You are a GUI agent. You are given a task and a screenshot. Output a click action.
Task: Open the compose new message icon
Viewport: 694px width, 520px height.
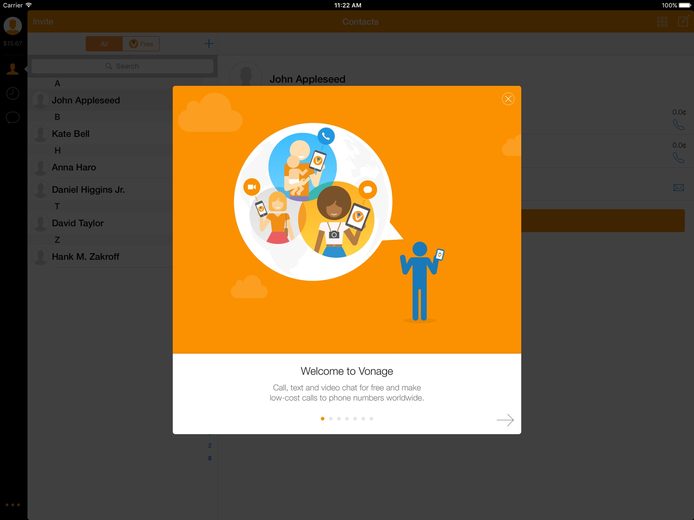683,21
